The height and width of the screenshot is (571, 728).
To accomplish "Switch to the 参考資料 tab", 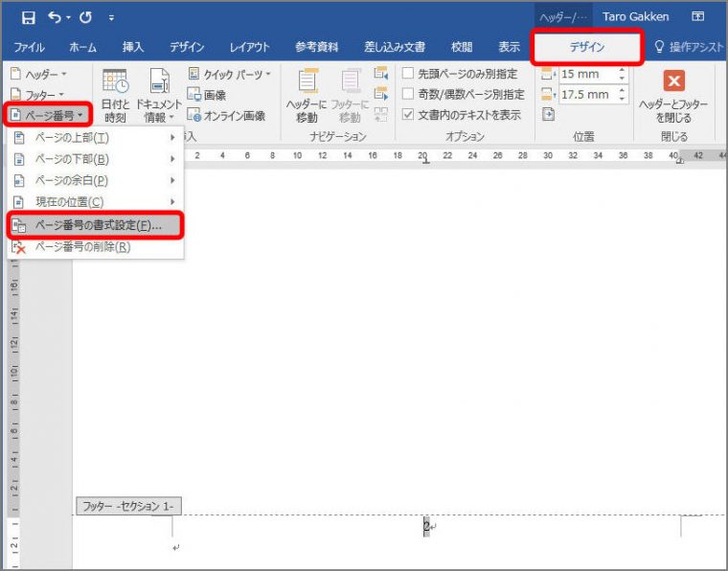I will click(x=317, y=47).
